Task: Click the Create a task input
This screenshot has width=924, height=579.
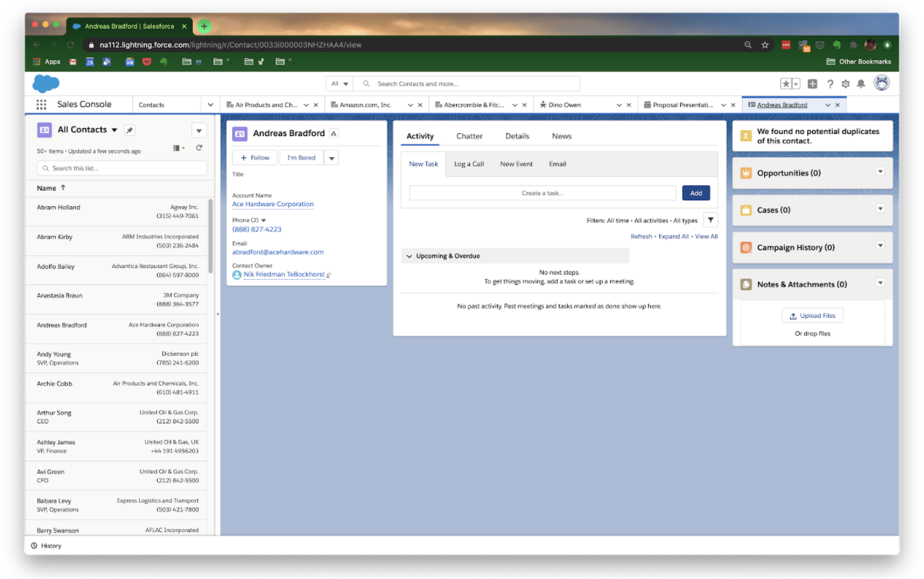Action: tap(542, 193)
